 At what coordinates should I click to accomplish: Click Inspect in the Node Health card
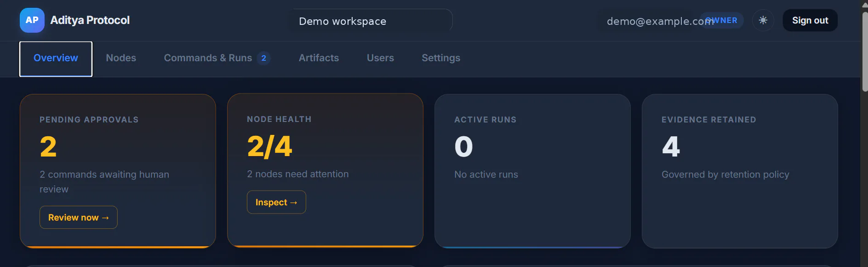276,202
